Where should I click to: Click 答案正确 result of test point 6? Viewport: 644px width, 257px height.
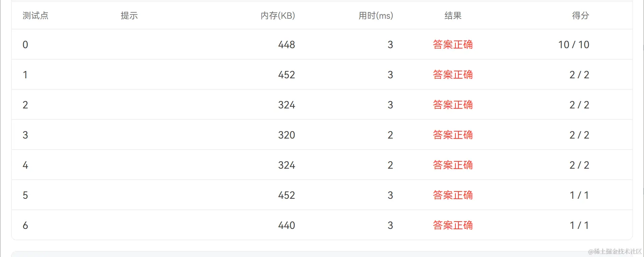tap(453, 225)
